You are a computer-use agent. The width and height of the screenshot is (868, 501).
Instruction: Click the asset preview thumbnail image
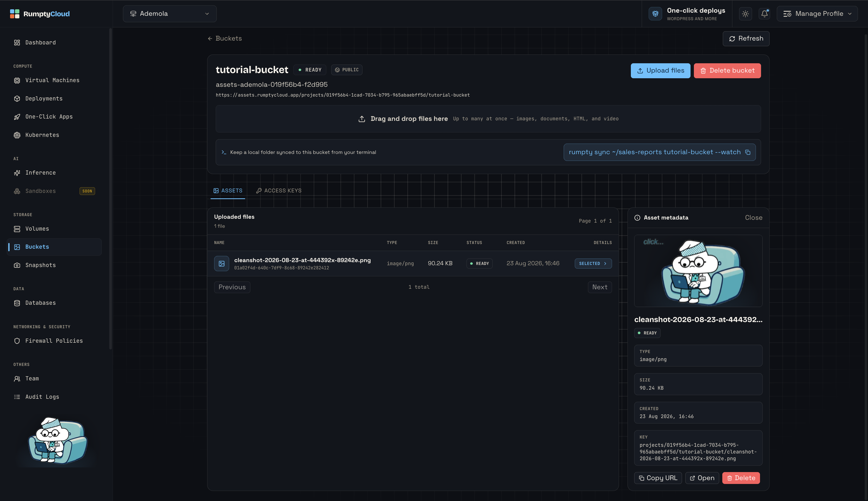[698, 271]
